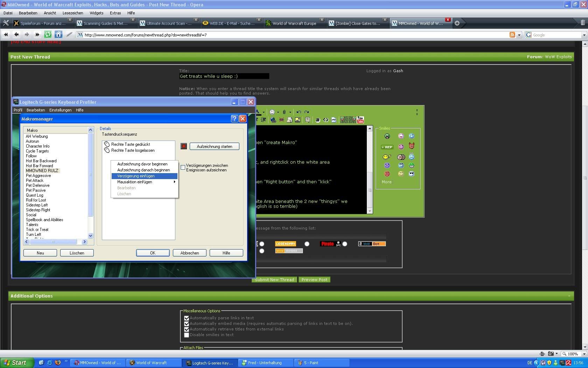Click the rewind navigation button

[x=6, y=34]
